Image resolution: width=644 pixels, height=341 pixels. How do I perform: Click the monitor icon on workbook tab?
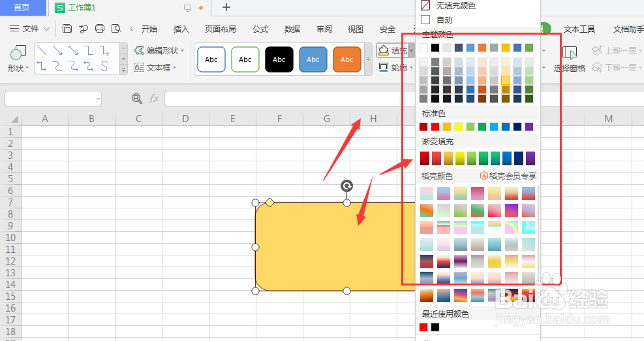click(x=188, y=8)
